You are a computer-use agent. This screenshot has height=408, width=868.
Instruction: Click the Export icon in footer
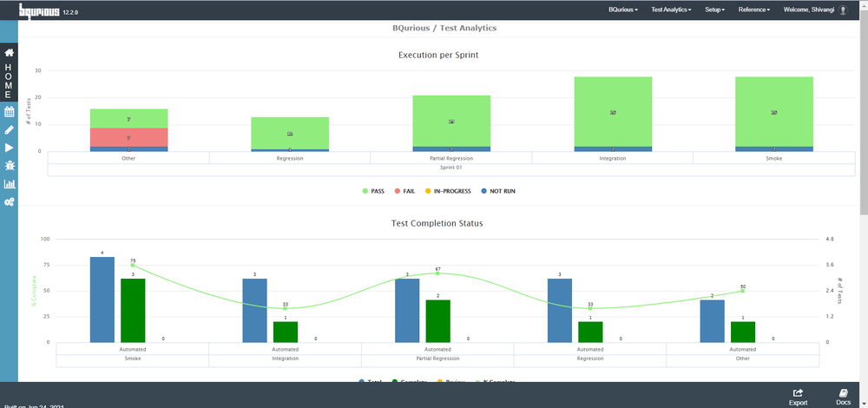(798, 397)
